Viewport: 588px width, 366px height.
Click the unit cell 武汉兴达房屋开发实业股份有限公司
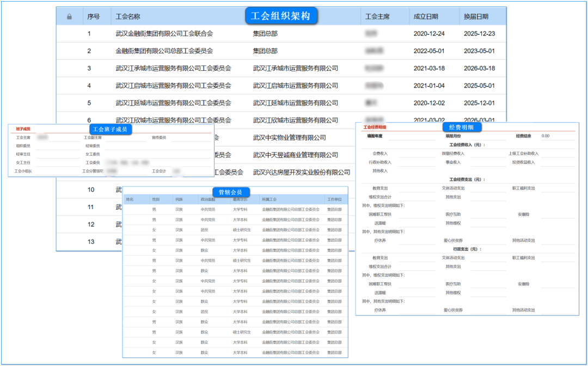coord(302,172)
